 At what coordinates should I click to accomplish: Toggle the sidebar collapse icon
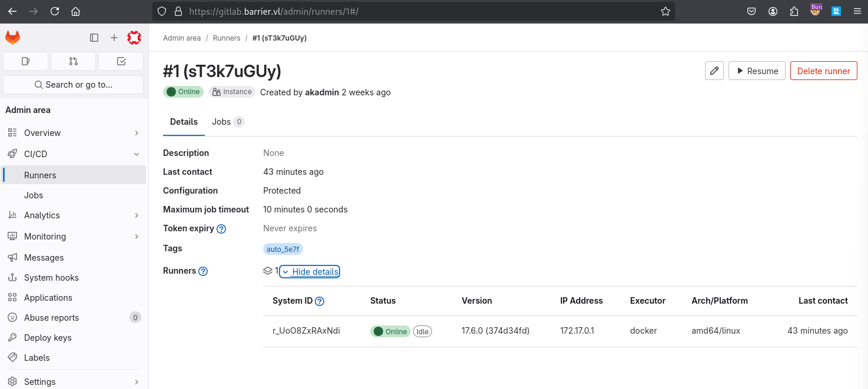tap(94, 38)
